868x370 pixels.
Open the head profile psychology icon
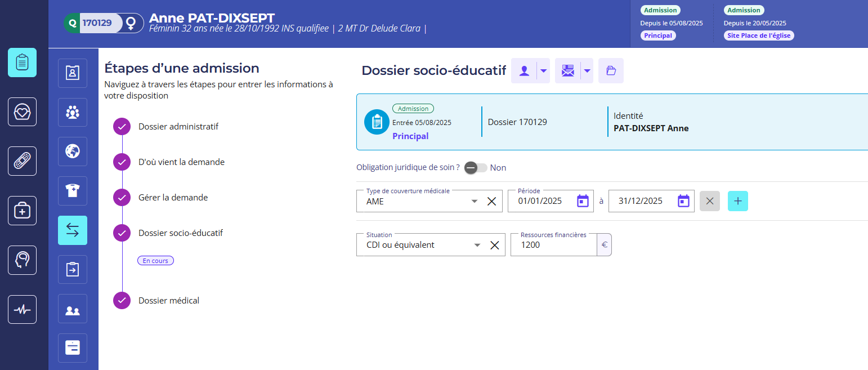point(22,260)
